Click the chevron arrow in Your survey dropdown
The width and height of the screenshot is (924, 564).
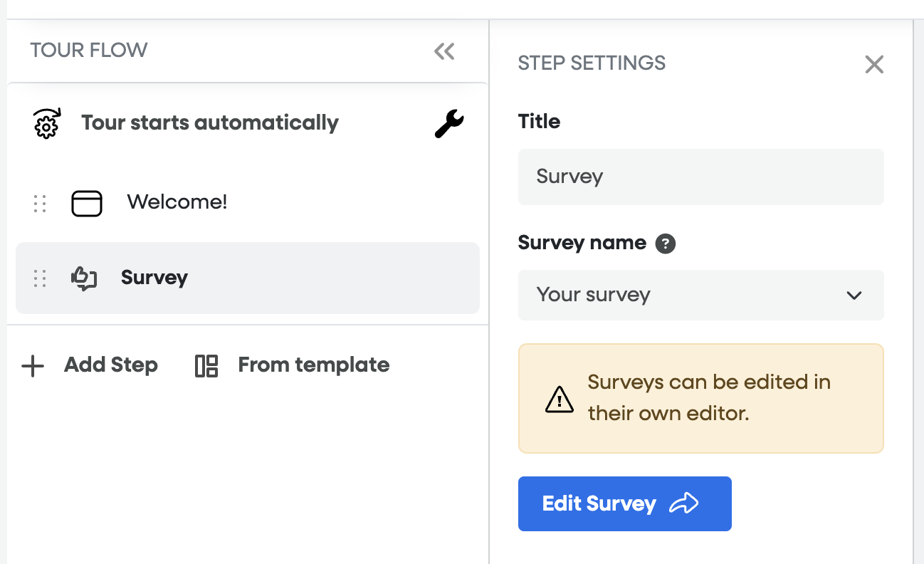click(854, 296)
